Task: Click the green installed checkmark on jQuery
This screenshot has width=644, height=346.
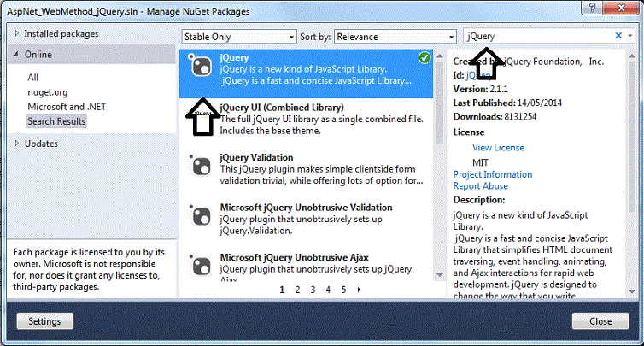Action: click(424, 58)
